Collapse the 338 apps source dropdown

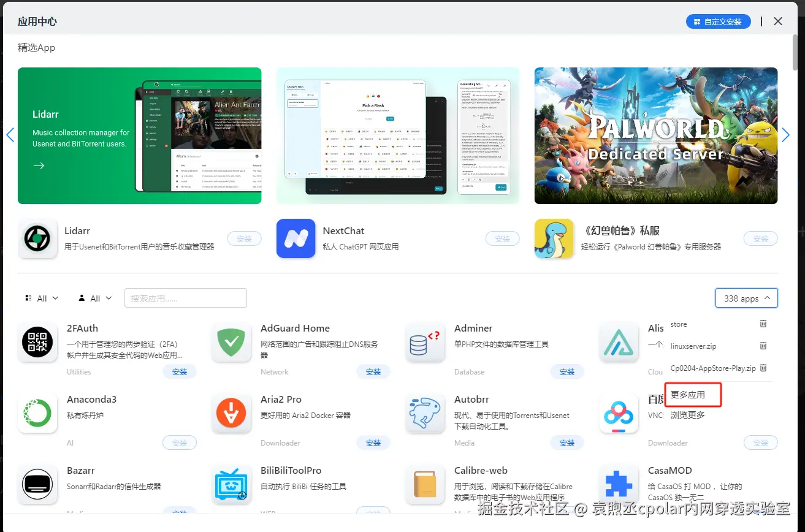click(x=746, y=298)
